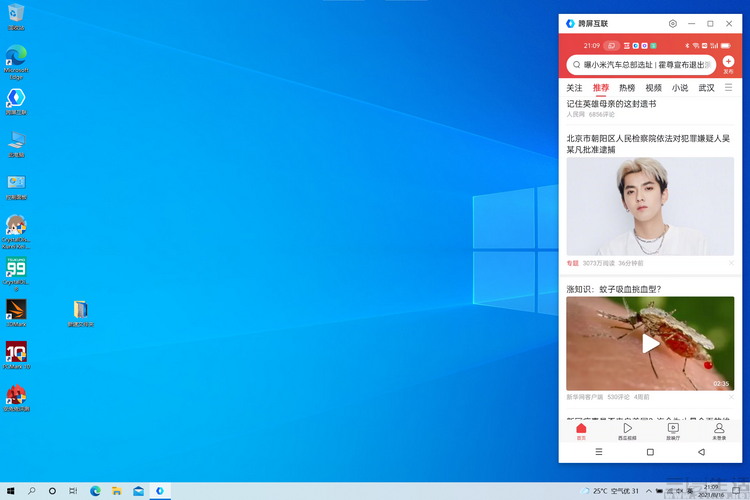750x500 pixels.
Task: Switch to the 推荐 tab
Action: 601,88
